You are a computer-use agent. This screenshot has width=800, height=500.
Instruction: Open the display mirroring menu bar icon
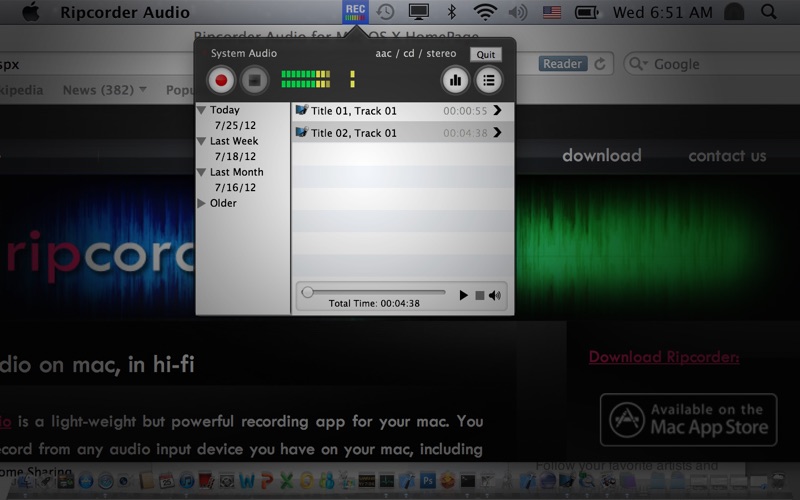click(x=418, y=12)
